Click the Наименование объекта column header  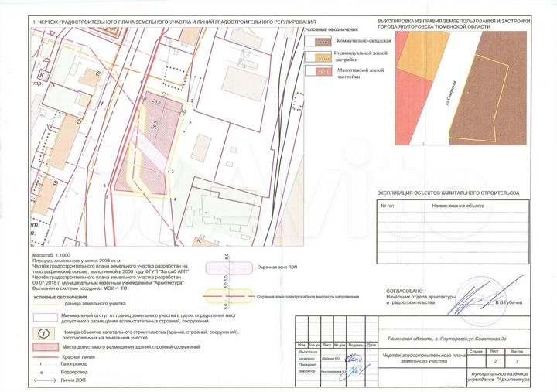point(457,206)
